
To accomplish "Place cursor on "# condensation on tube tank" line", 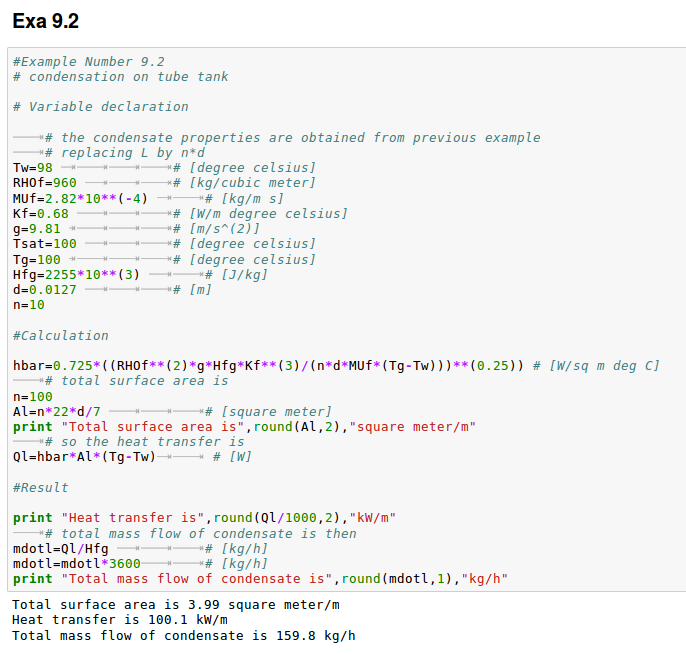I will [x=120, y=77].
